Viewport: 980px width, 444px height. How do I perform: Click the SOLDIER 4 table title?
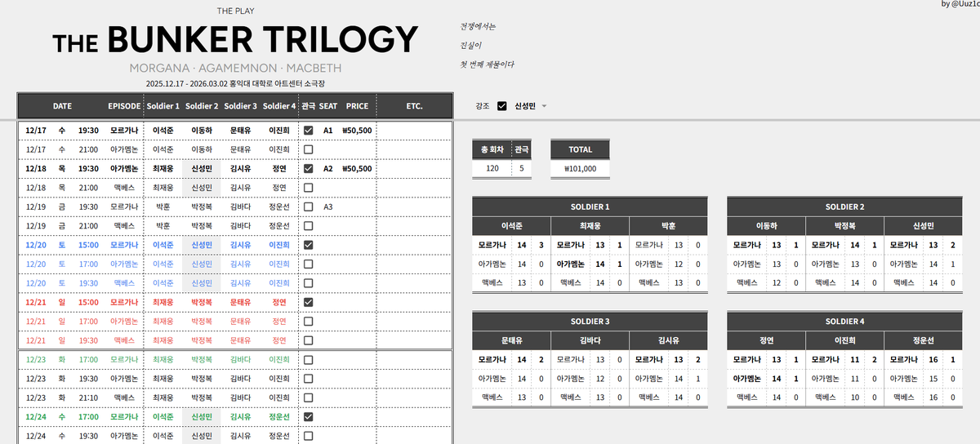point(844,322)
